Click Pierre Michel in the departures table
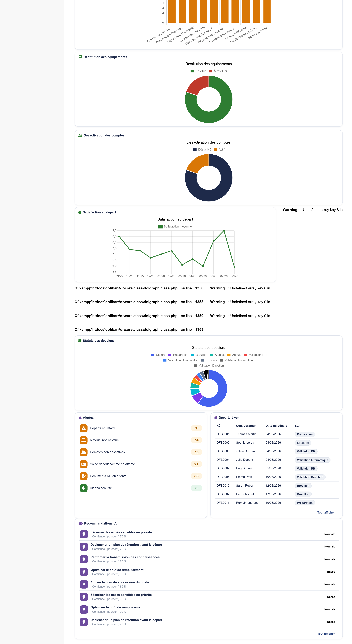The height and width of the screenshot is (644, 352). coord(245,494)
